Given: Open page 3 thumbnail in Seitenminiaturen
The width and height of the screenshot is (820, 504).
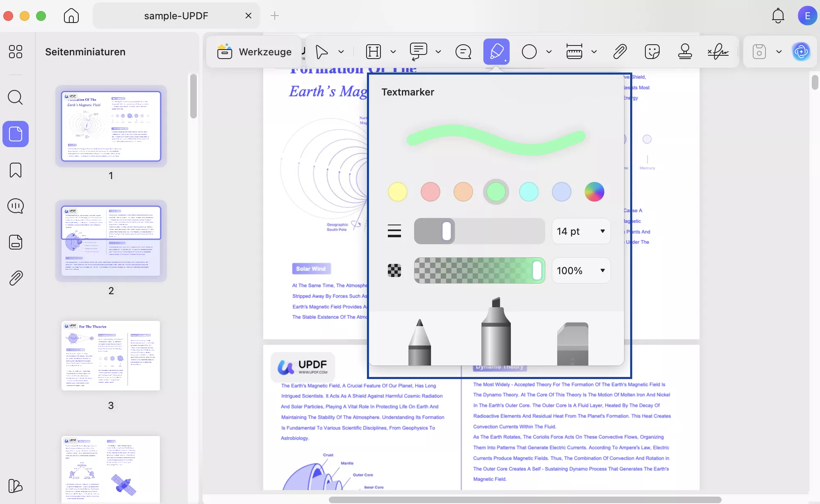Looking at the screenshot, I should [x=111, y=356].
